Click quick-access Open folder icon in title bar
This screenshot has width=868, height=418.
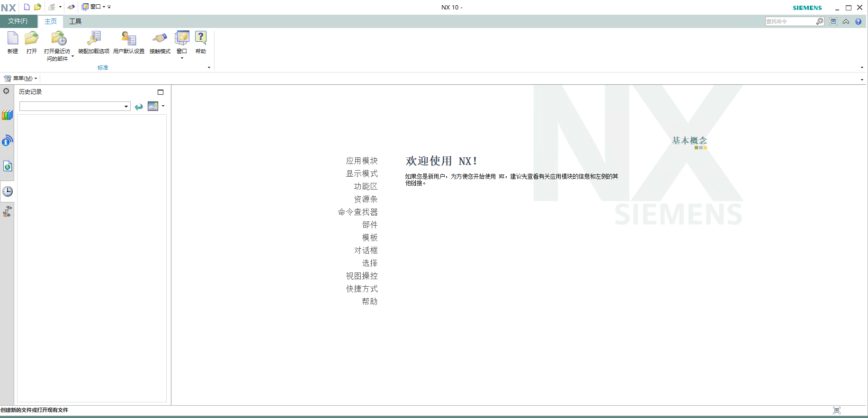point(37,7)
